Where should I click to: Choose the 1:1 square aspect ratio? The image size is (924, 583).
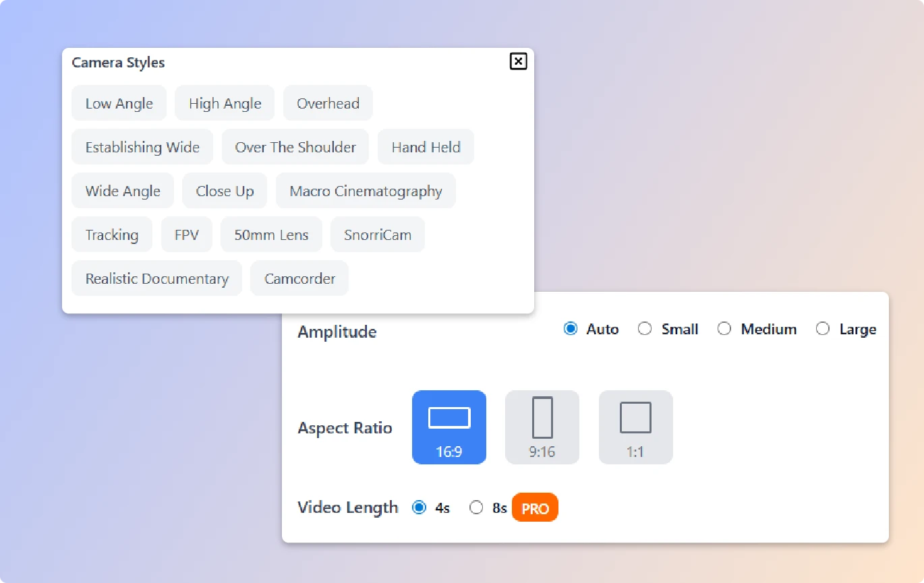tap(636, 427)
